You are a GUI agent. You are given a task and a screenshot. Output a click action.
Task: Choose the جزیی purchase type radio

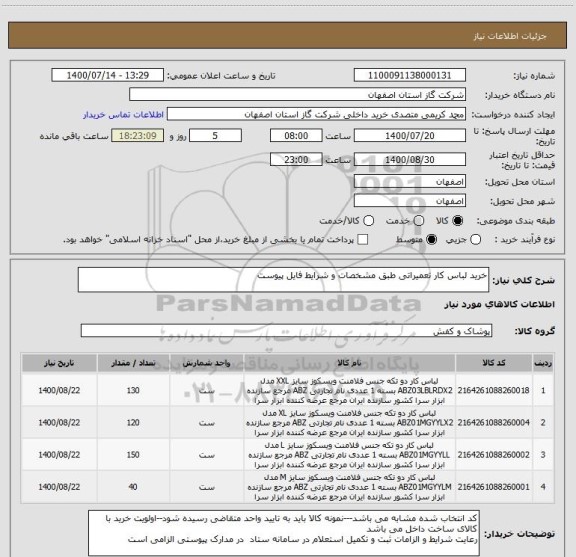(x=476, y=240)
